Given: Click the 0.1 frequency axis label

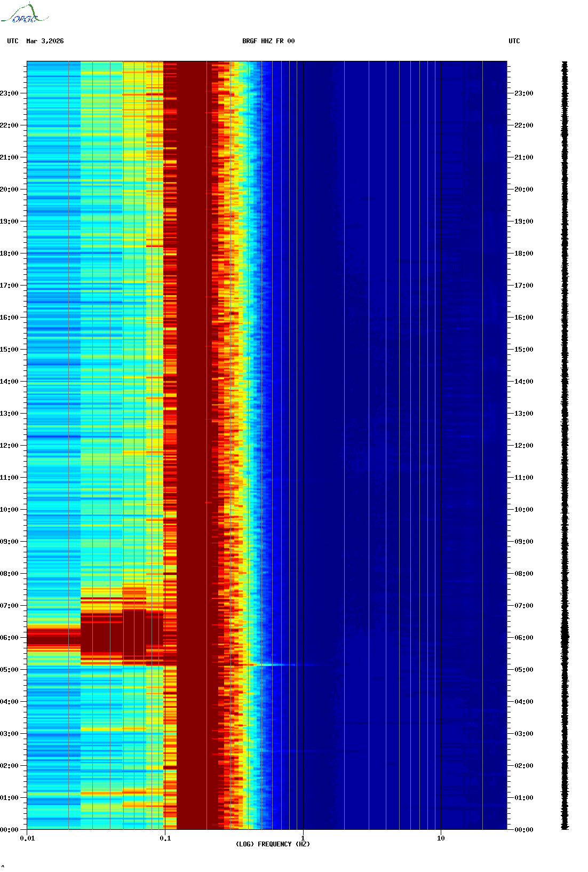Looking at the screenshot, I should point(165,838).
